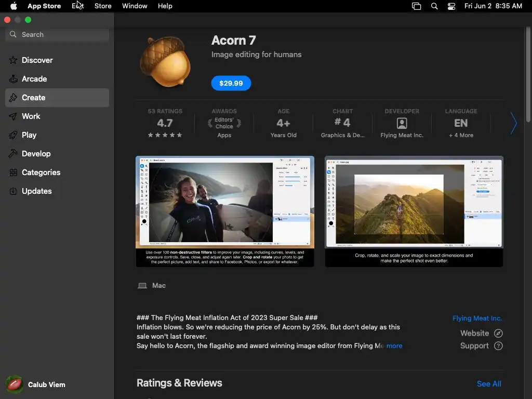Click the date and time clock

493,6
